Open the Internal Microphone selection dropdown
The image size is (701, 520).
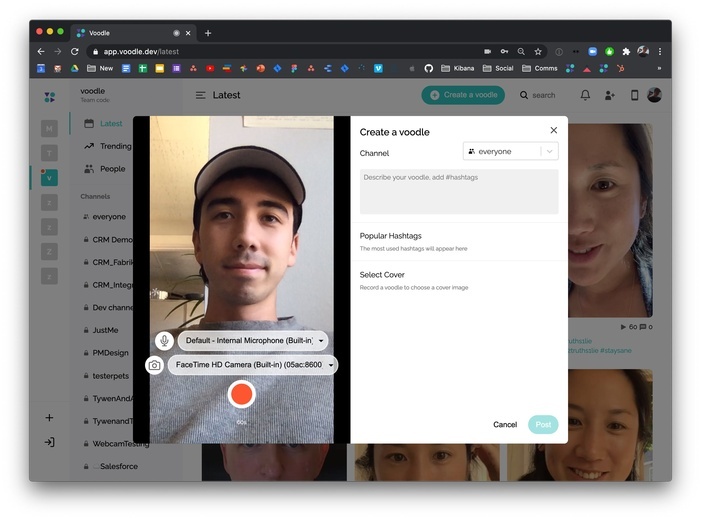pyautogui.click(x=253, y=341)
